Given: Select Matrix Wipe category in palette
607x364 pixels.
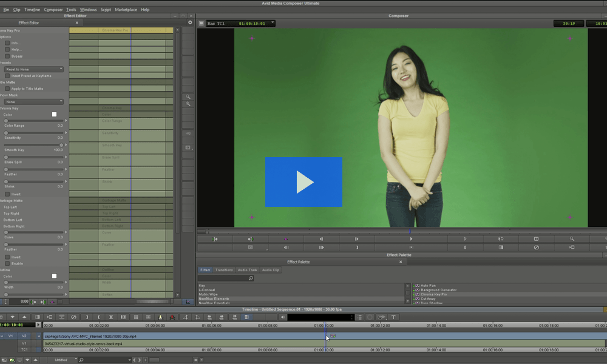Looking at the screenshot, I should pyautogui.click(x=208, y=294).
